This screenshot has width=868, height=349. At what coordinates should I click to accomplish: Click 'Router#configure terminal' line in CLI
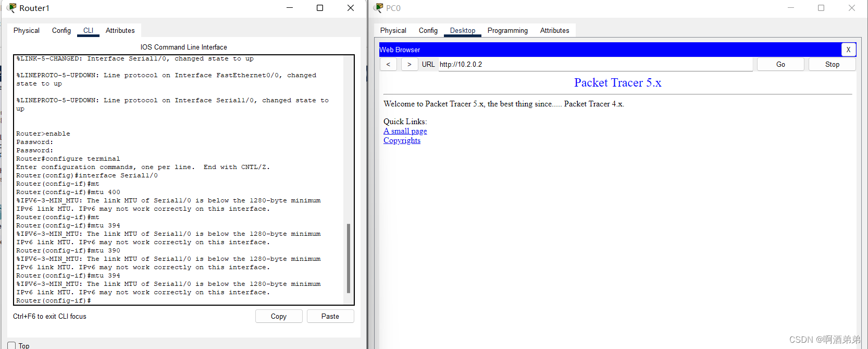[68, 159]
